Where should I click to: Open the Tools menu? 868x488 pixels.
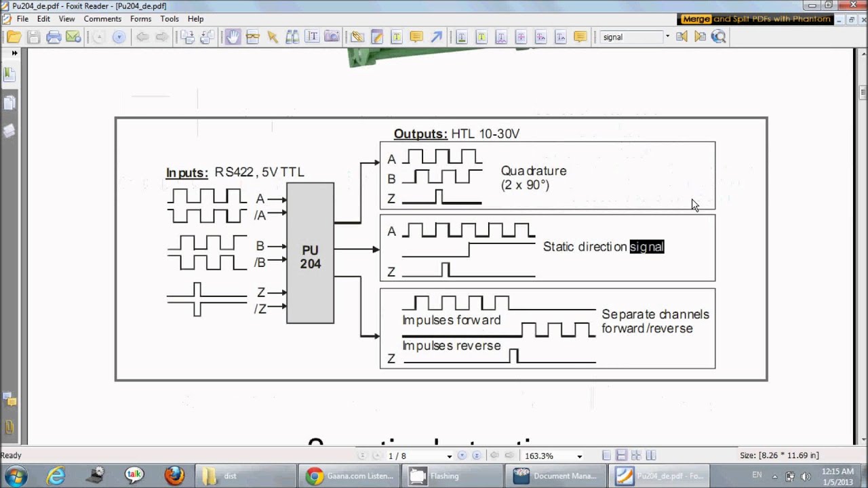[x=170, y=19]
